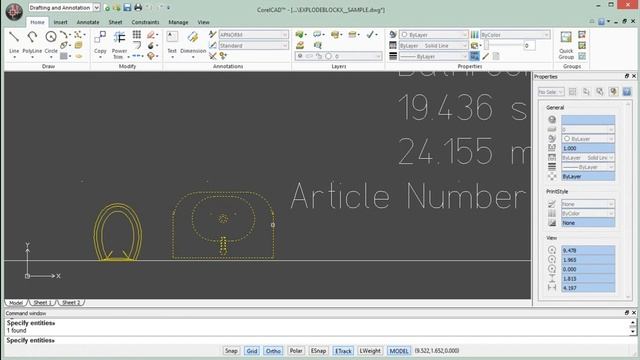Toggle ESnap in status bar

pyautogui.click(x=318, y=351)
